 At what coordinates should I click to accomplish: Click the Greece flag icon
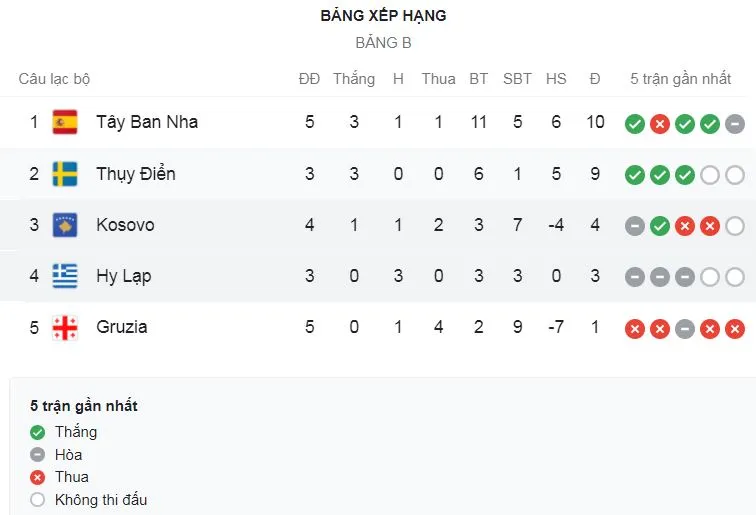point(65,276)
